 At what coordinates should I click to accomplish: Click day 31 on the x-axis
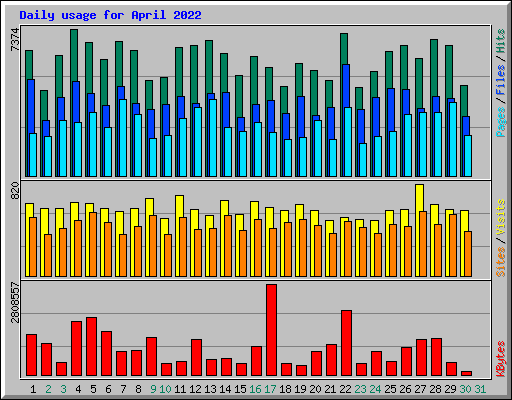(480, 389)
